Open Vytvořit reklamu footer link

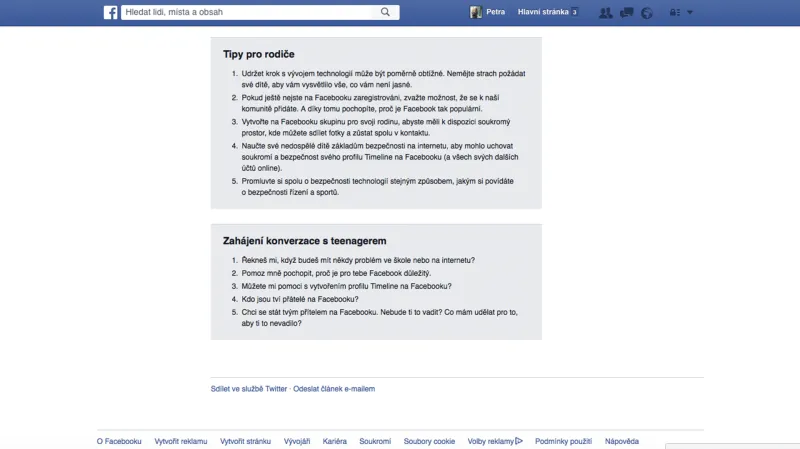click(x=181, y=441)
